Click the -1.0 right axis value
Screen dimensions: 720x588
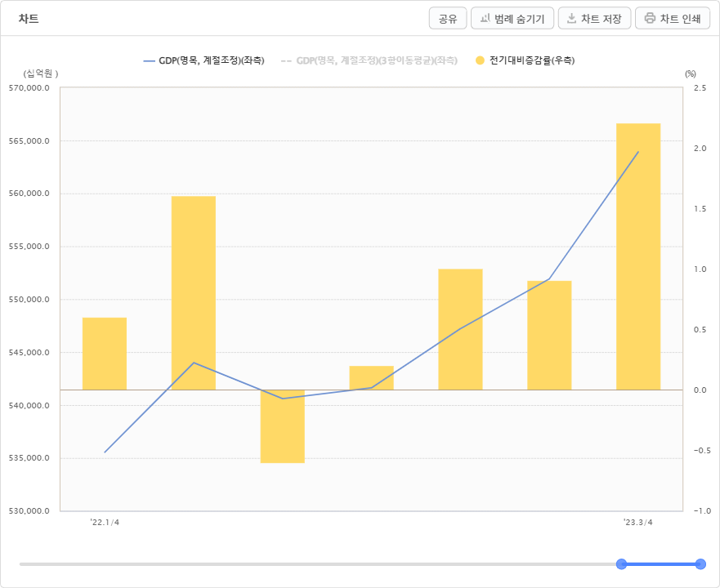pyautogui.click(x=702, y=511)
